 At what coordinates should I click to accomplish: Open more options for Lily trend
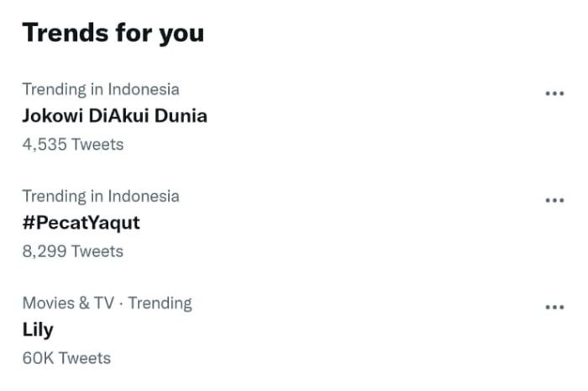(554, 307)
